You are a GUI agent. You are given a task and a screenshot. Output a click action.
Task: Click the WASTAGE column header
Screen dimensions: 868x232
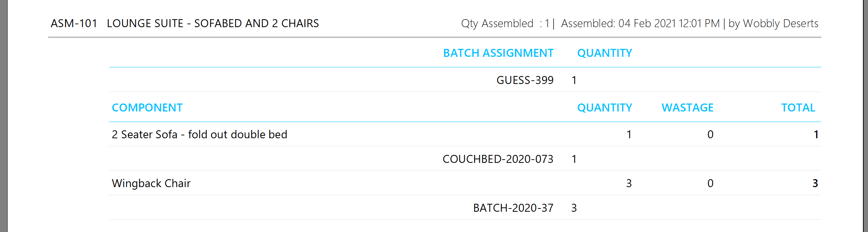click(x=687, y=108)
